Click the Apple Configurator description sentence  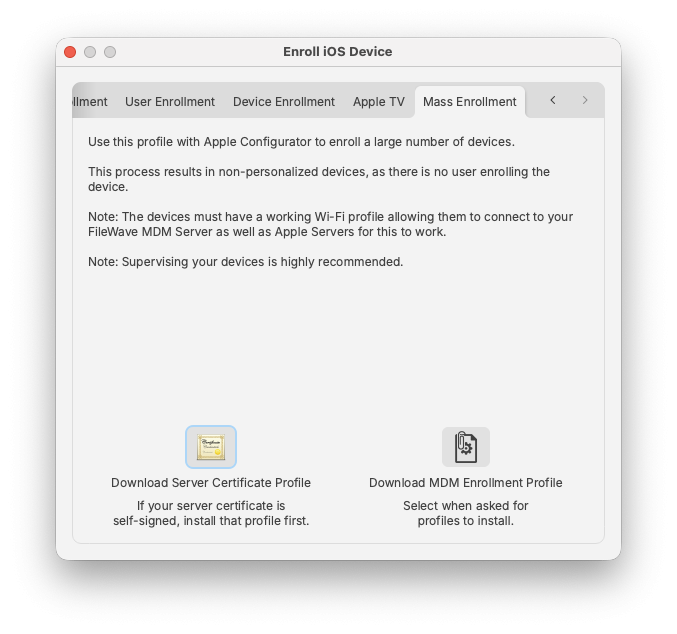[301, 142]
